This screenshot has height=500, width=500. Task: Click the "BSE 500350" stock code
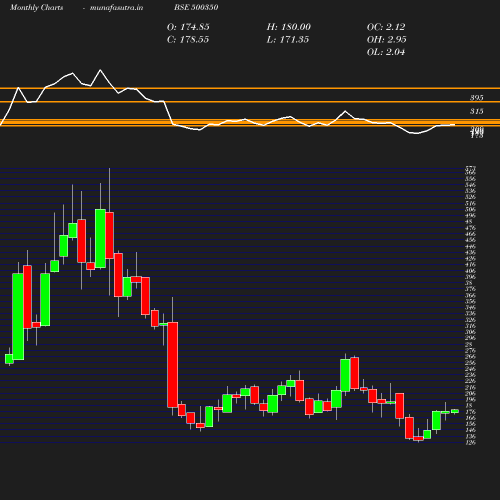[196, 7]
